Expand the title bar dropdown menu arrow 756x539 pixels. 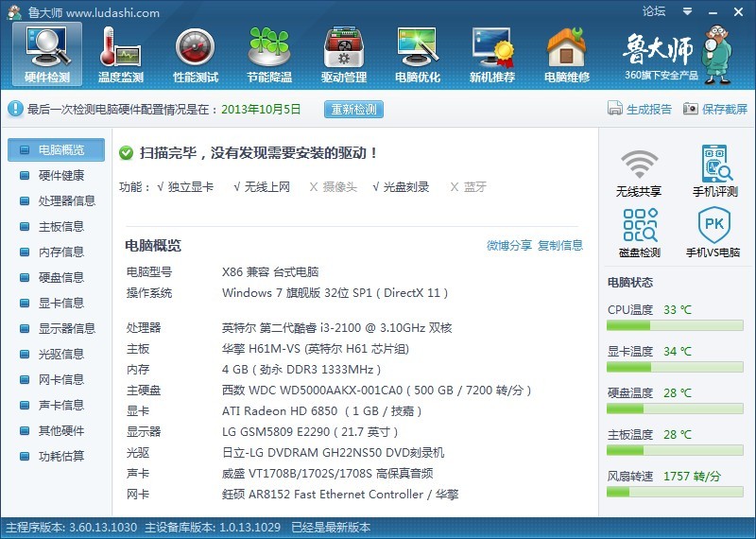pos(685,12)
